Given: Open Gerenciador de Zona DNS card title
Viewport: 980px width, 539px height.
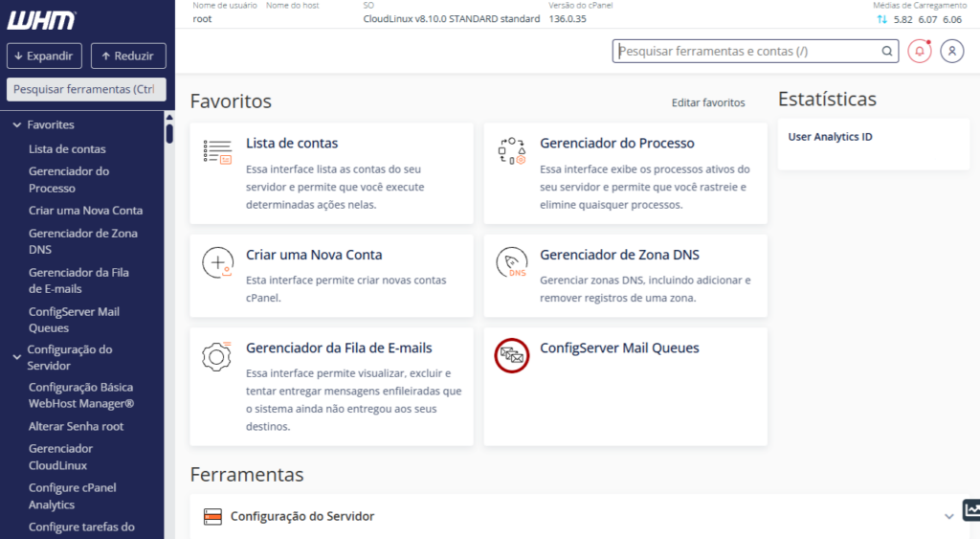Looking at the screenshot, I should [619, 255].
